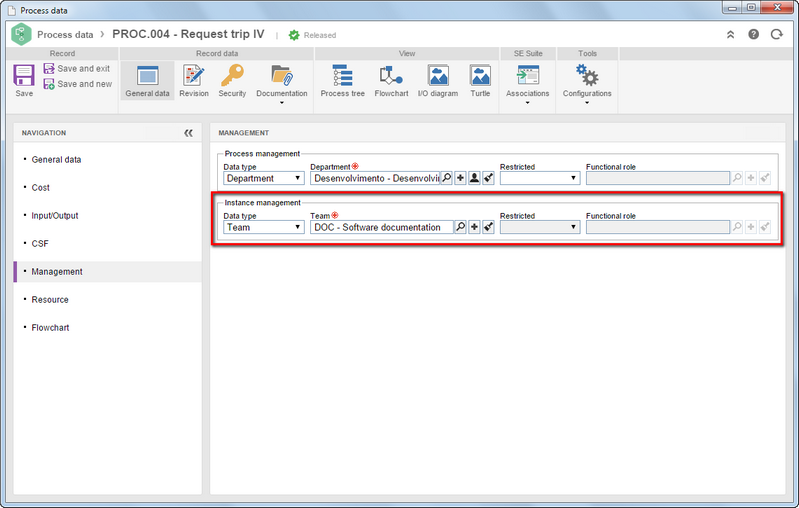Add new department with plus icon

460,178
